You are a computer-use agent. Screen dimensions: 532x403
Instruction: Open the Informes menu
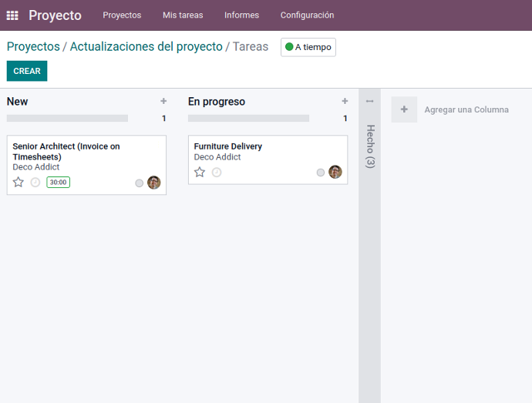(x=241, y=15)
